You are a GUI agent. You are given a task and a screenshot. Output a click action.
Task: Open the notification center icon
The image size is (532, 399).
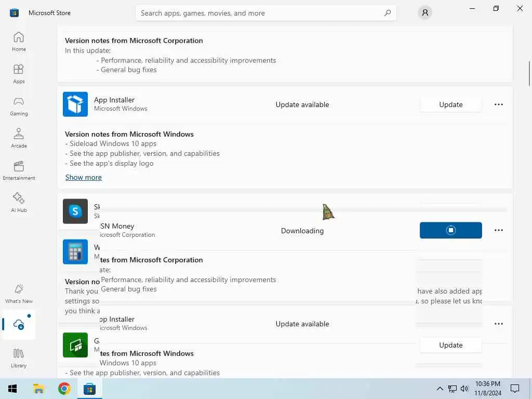[515, 389]
